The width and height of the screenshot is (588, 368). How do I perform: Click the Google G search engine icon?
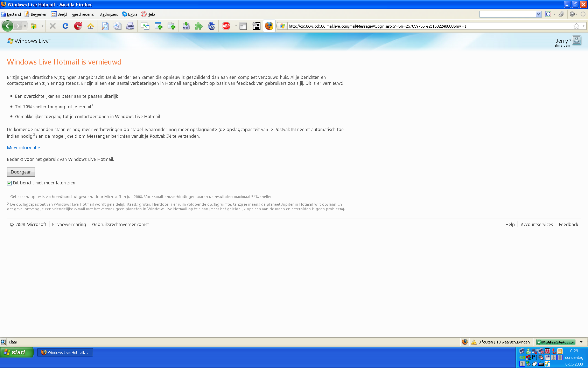548,14
